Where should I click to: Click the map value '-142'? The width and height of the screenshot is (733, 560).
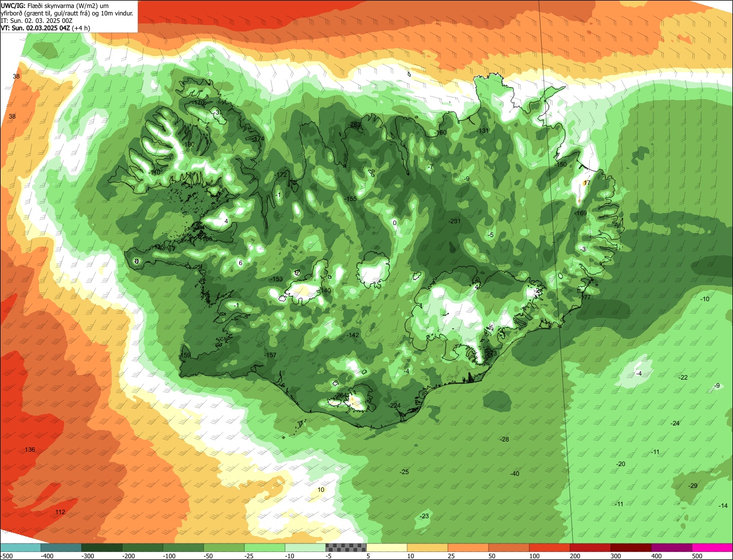point(353,335)
